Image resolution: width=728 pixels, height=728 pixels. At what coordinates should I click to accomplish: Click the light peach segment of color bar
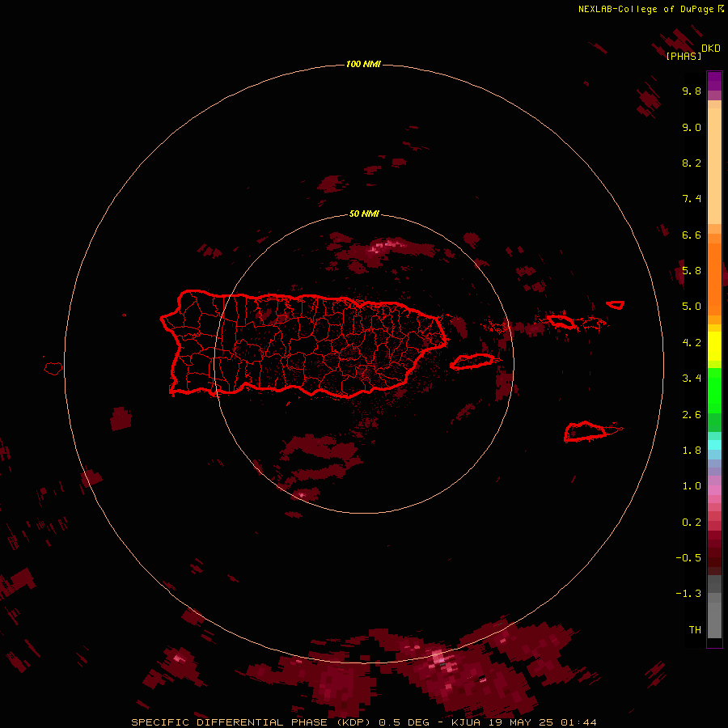[714, 166]
